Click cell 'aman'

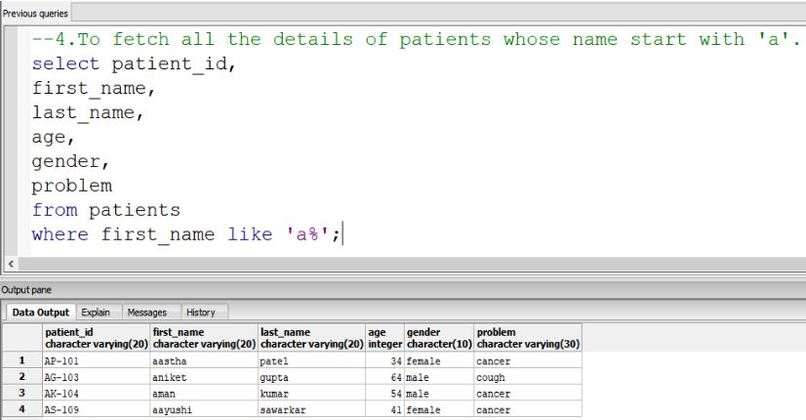[x=204, y=394]
